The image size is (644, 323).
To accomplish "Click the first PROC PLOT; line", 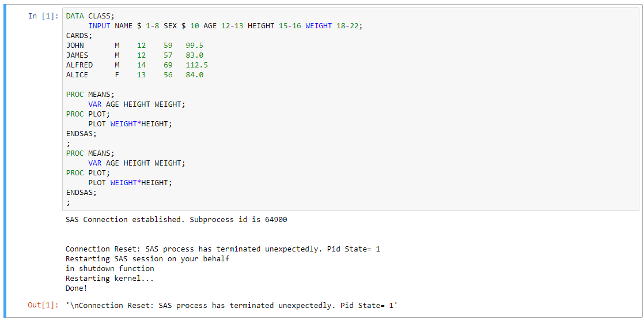I will pyautogui.click(x=88, y=114).
